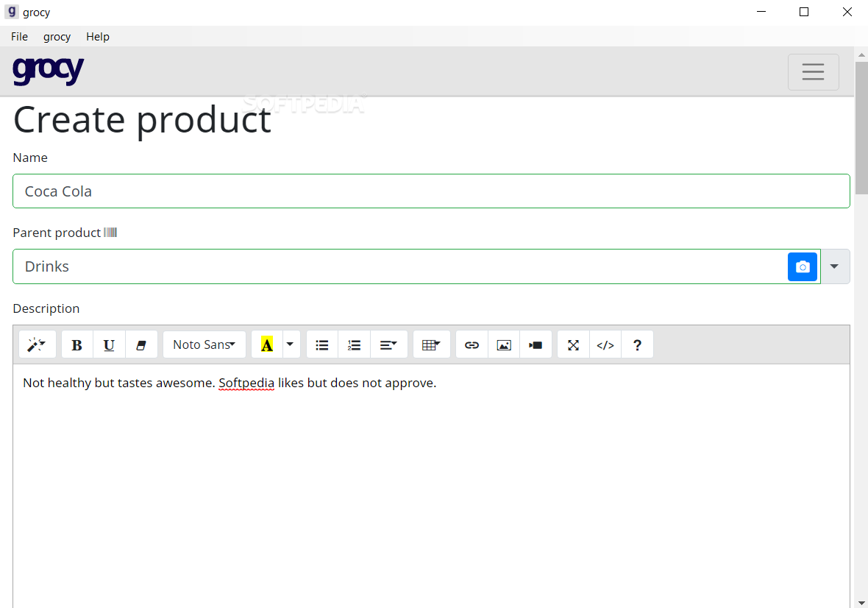The image size is (868, 608).
Task: Click the barcode icon beside Parent product
Action: click(111, 232)
